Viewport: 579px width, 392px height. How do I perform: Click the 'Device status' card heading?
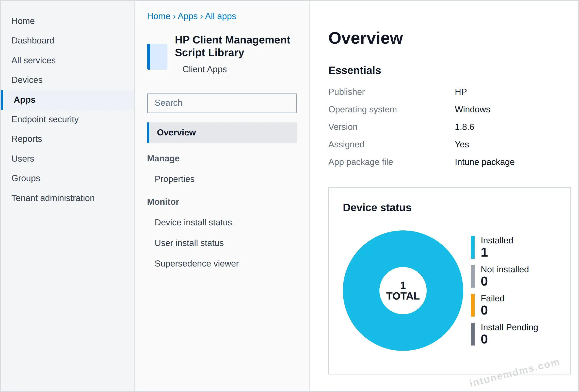point(377,208)
